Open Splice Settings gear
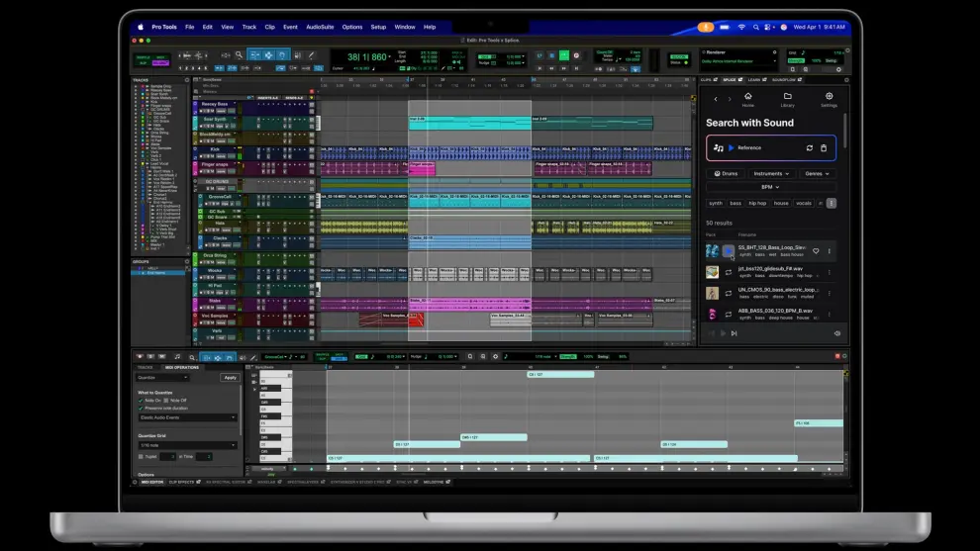The height and width of the screenshot is (551, 980). click(829, 98)
